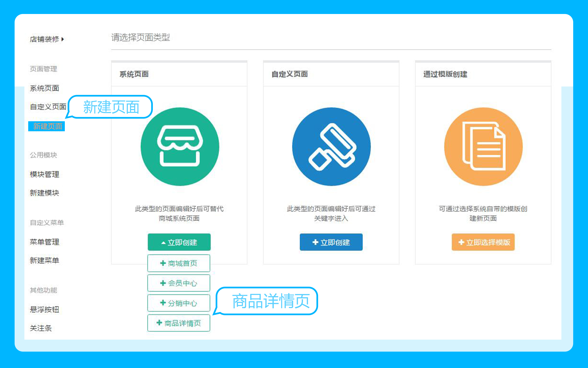Choose 分销中心 option
The height and width of the screenshot is (368, 588).
(179, 303)
